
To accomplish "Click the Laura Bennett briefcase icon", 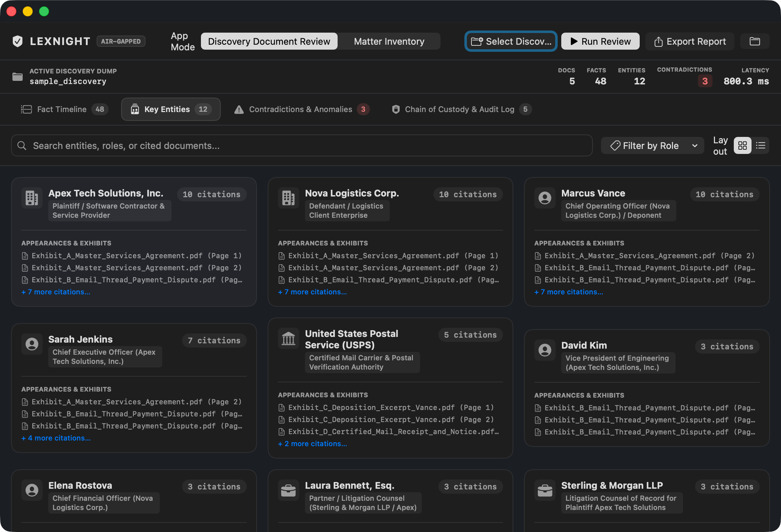I will [288, 490].
